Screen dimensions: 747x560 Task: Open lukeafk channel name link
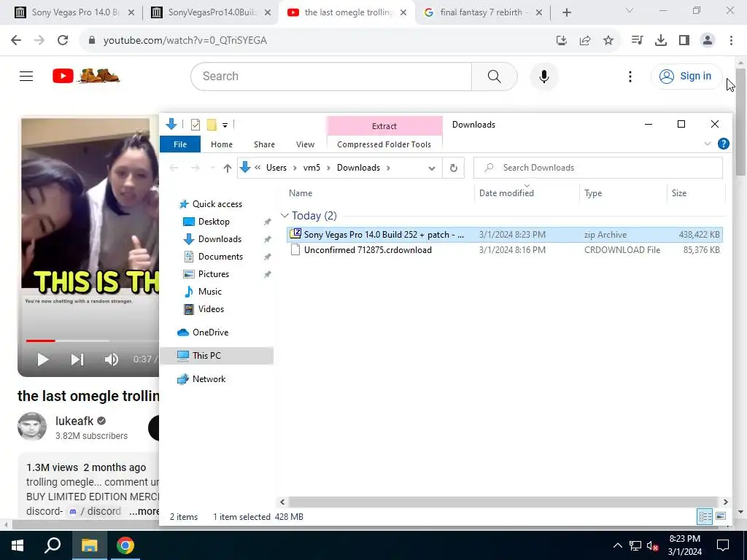click(74, 421)
